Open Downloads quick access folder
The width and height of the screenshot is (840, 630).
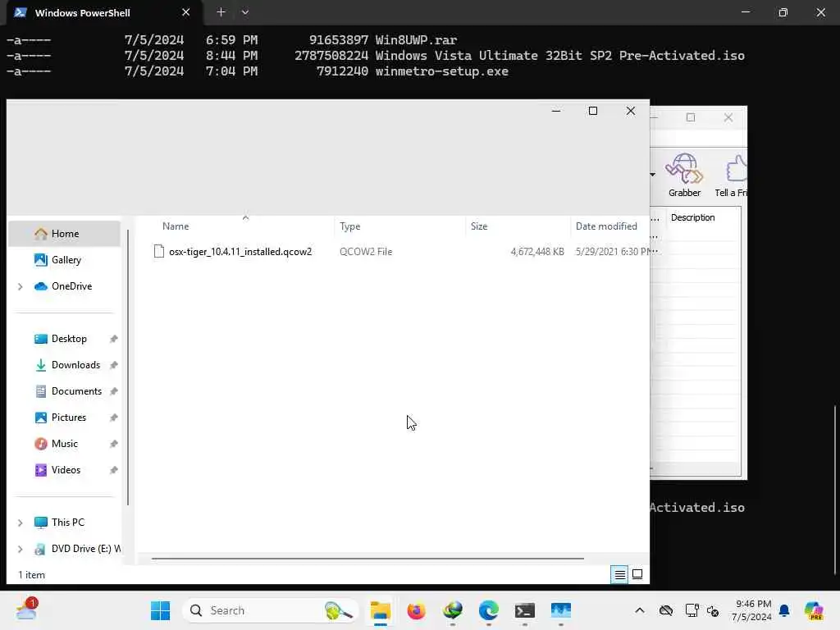(x=75, y=365)
